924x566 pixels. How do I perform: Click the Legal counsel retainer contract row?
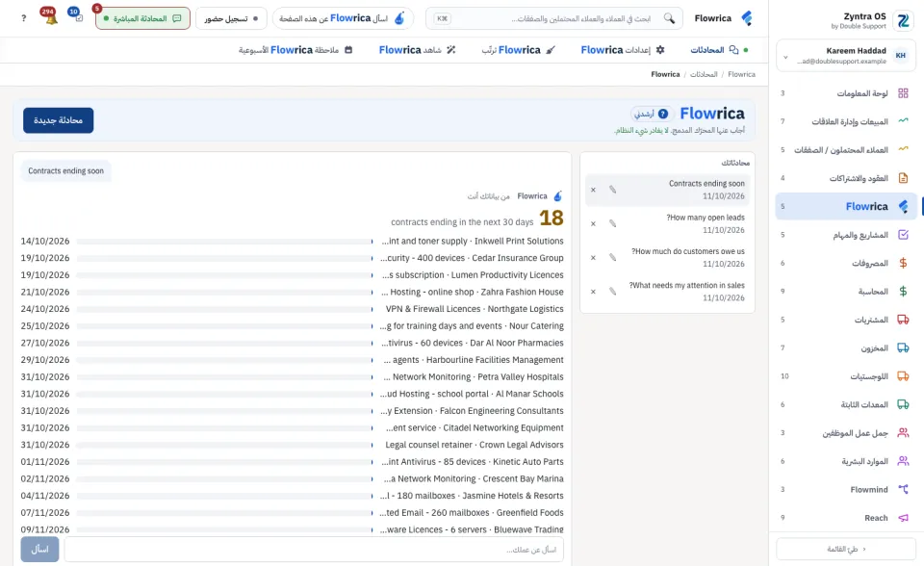click(292, 445)
